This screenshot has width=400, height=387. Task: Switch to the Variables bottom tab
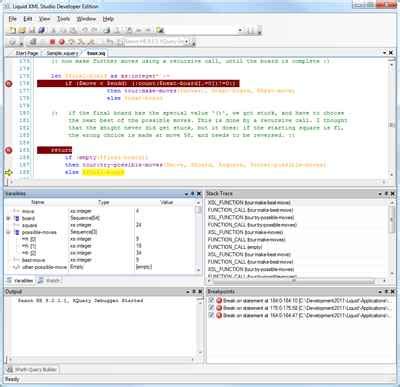pos(20,281)
